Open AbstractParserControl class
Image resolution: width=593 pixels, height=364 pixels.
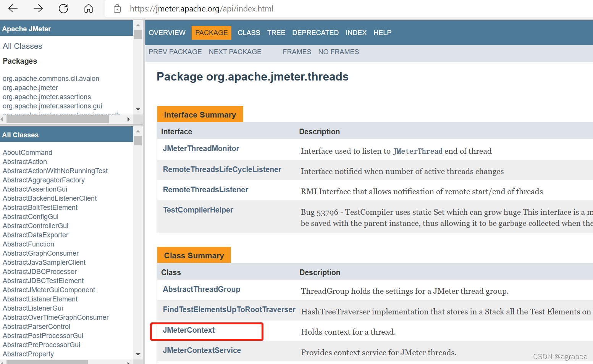point(36,327)
